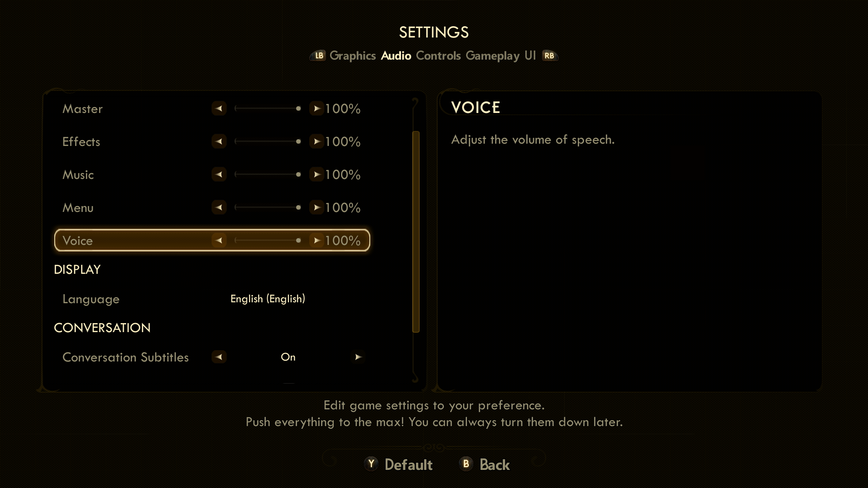Click the left arrow to decrease Effects volume

click(218, 141)
